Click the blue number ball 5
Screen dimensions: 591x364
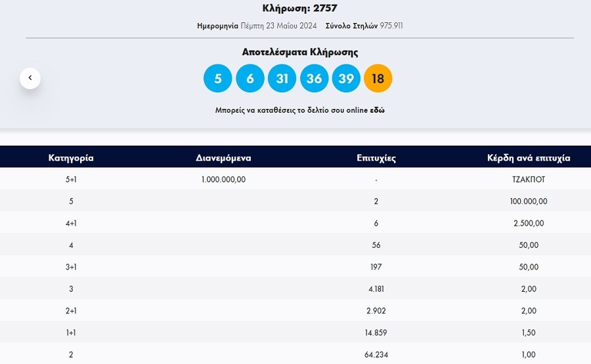(218, 78)
